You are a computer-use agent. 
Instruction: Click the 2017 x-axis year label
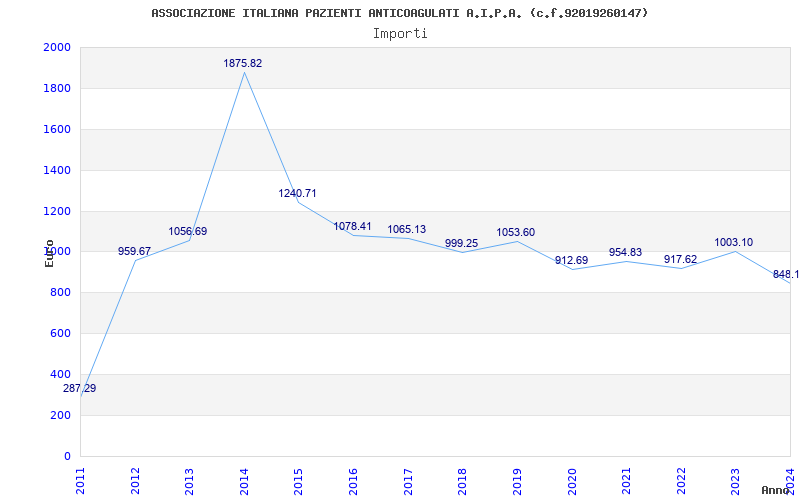point(408,481)
